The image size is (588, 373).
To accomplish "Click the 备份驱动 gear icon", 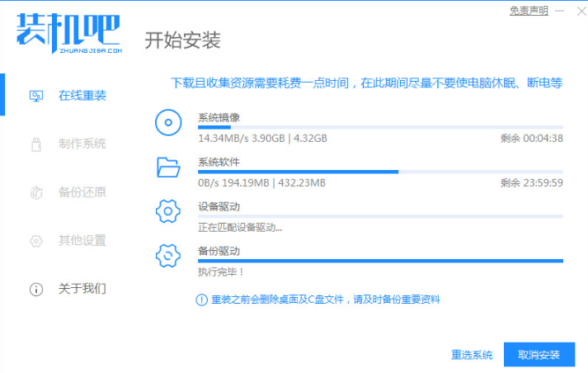I will 167,257.
